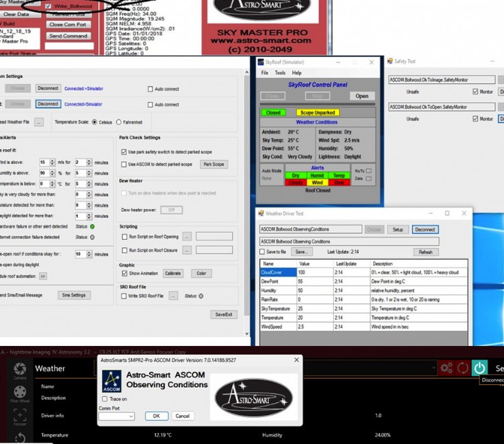This screenshot has width=504, height=444.
Task: Click the Color button in Graphic section
Action: [x=201, y=273]
